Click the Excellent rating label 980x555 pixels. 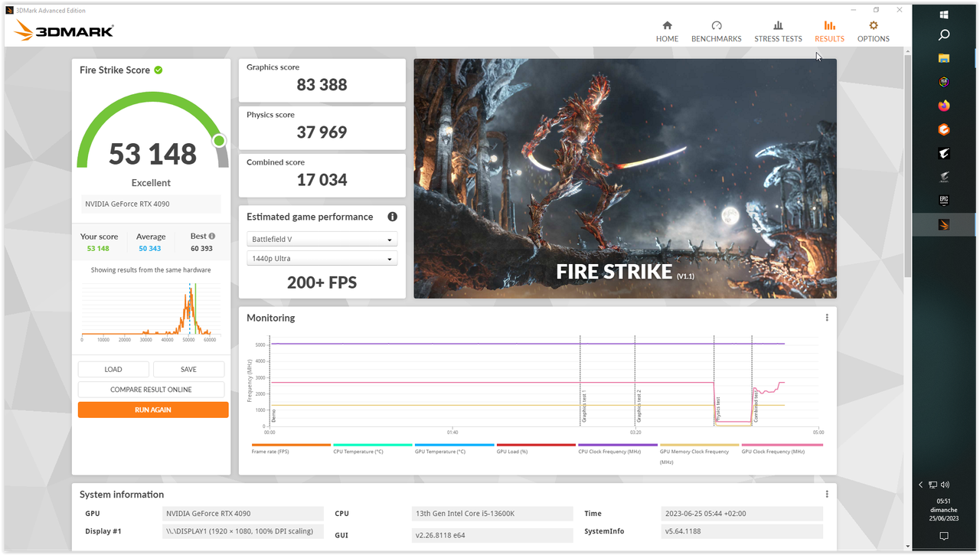coord(151,183)
